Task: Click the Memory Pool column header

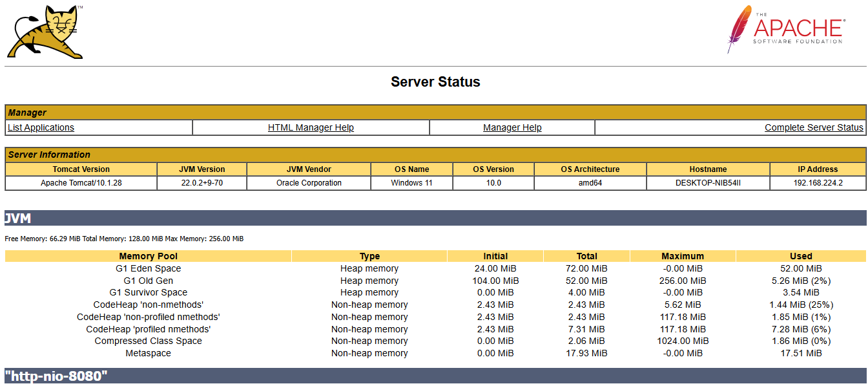Action: pyautogui.click(x=149, y=256)
